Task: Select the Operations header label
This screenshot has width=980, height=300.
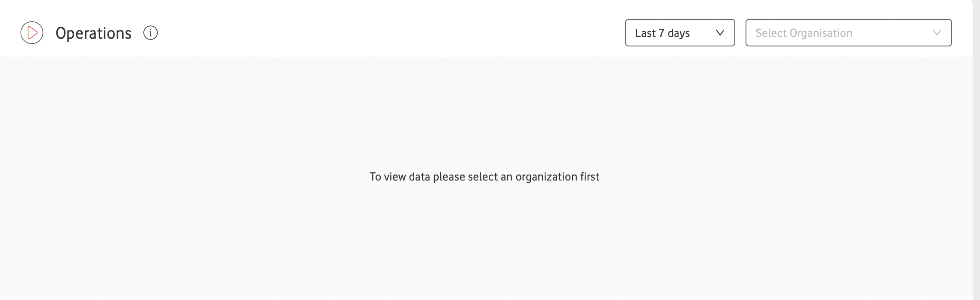Action: 94,33
